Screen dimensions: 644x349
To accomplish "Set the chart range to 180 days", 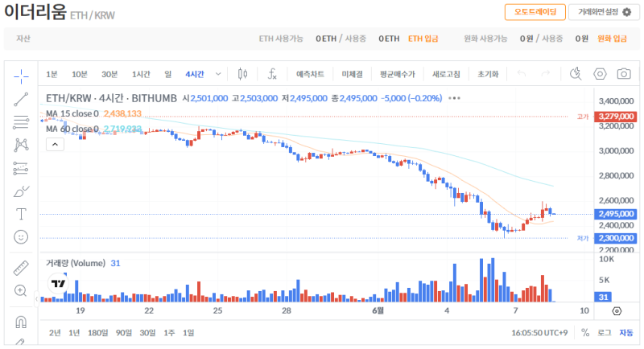I will point(97,333).
